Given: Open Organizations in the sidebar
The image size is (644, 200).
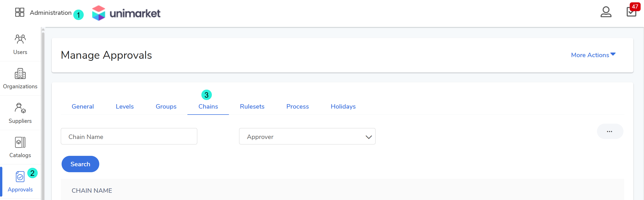Looking at the screenshot, I should click(20, 79).
